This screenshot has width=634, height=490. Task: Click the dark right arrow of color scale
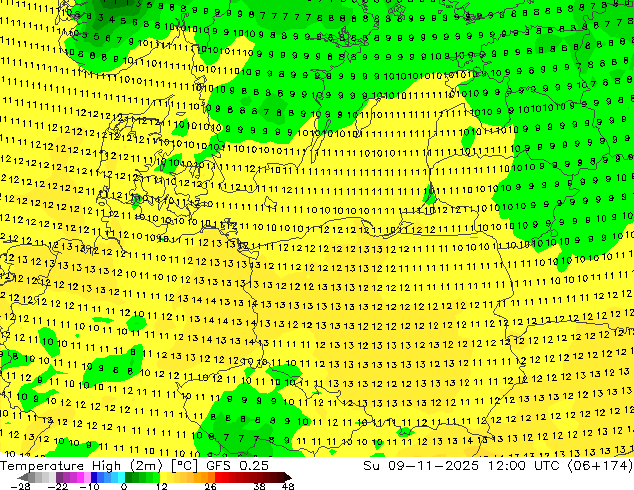coord(287,477)
